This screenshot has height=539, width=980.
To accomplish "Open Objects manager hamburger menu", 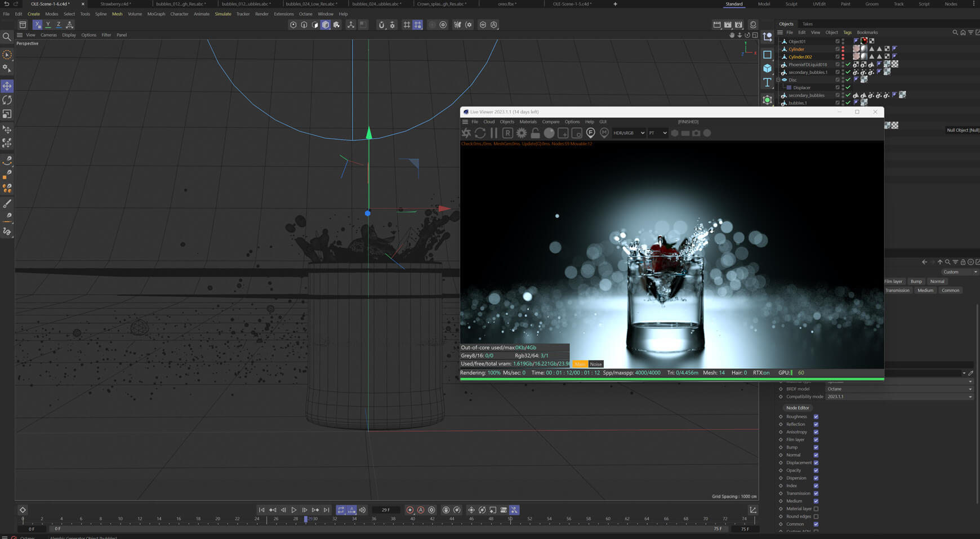I will pos(780,33).
